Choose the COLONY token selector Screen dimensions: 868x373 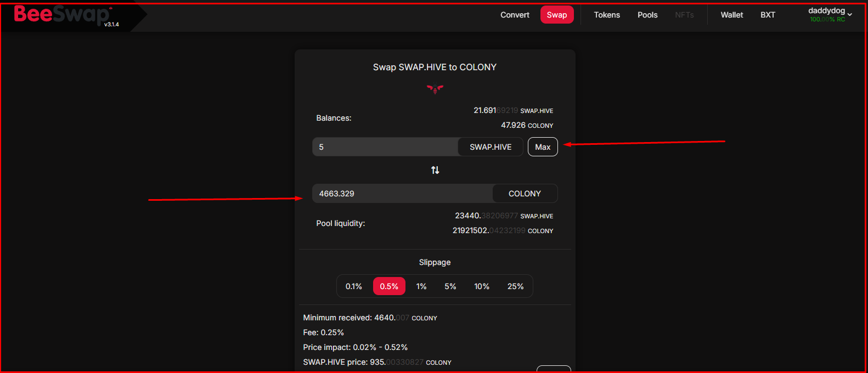point(525,194)
